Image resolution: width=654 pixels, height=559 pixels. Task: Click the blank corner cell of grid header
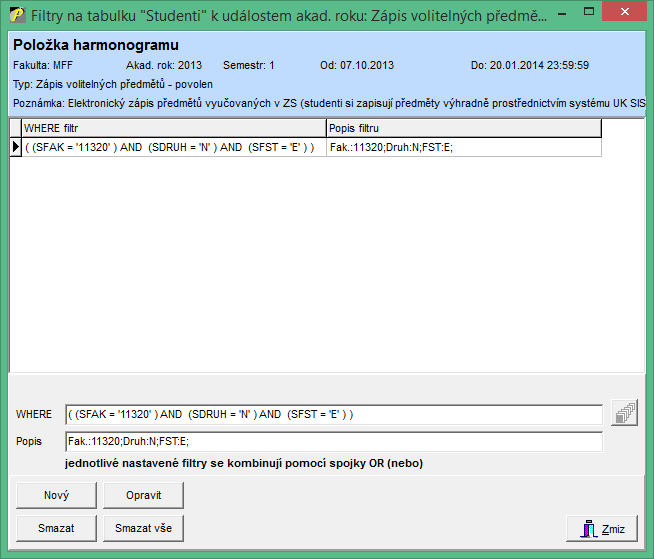pyautogui.click(x=15, y=128)
